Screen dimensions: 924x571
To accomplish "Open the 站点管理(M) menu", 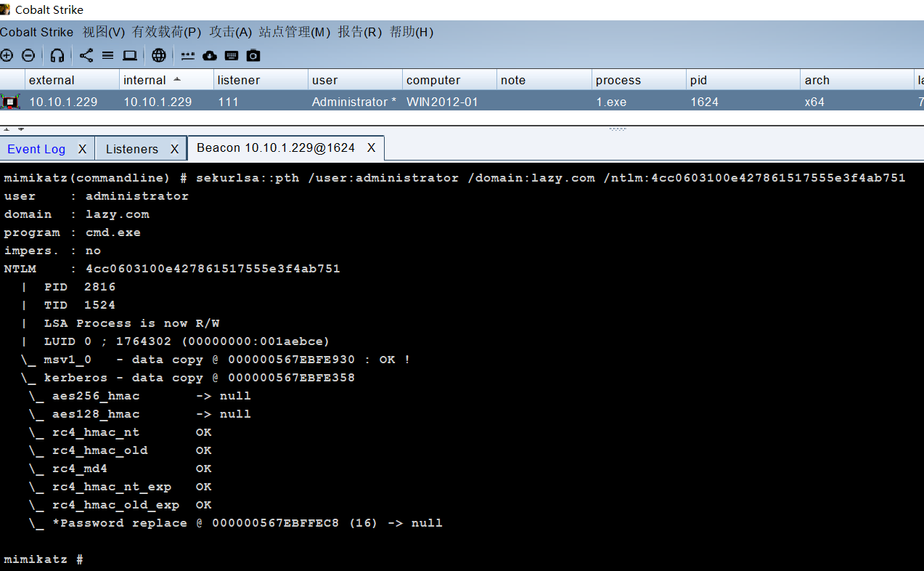I will pos(295,32).
